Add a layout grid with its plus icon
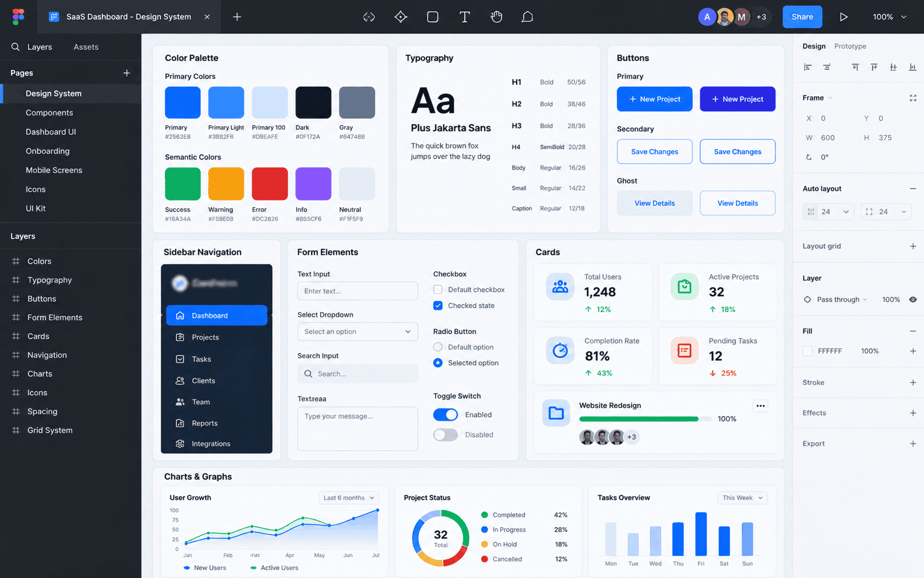This screenshot has height=578, width=924. pyautogui.click(x=913, y=246)
